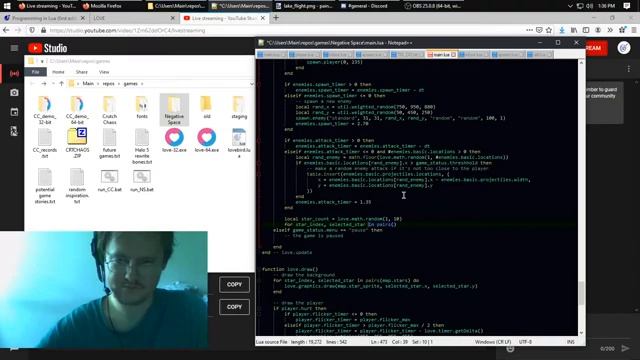Viewport: 640px width, 360px height.
Task: Open Explorer View ribbon tab
Action: click(x=104, y=72)
